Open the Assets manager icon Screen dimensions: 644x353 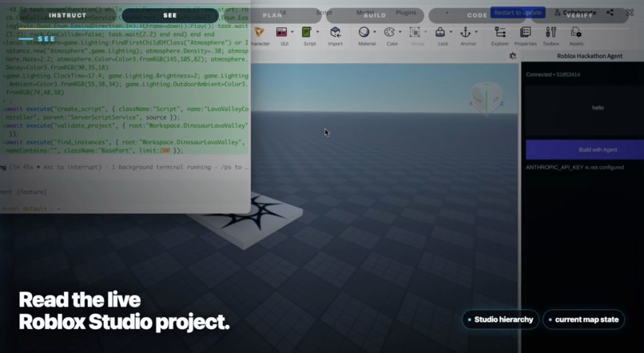[576, 32]
